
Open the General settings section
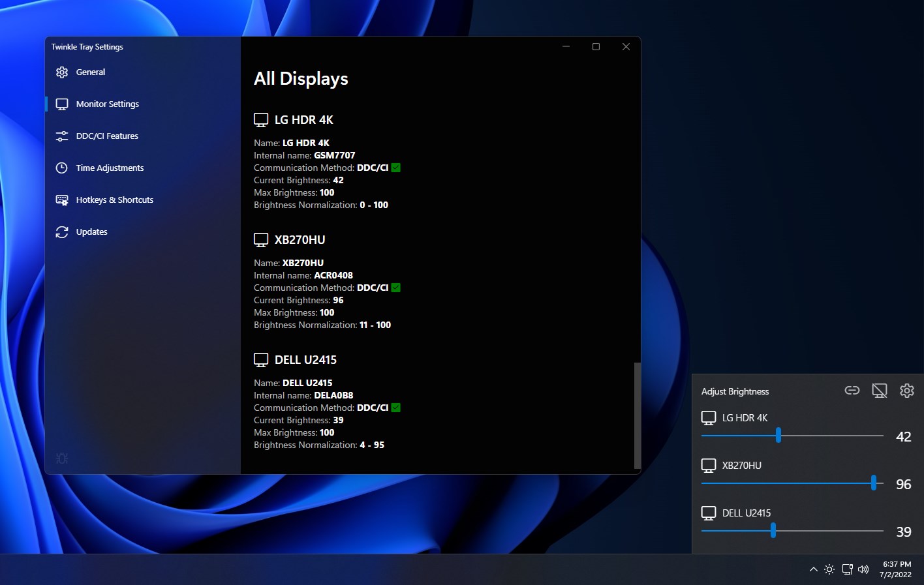pyautogui.click(x=62, y=72)
